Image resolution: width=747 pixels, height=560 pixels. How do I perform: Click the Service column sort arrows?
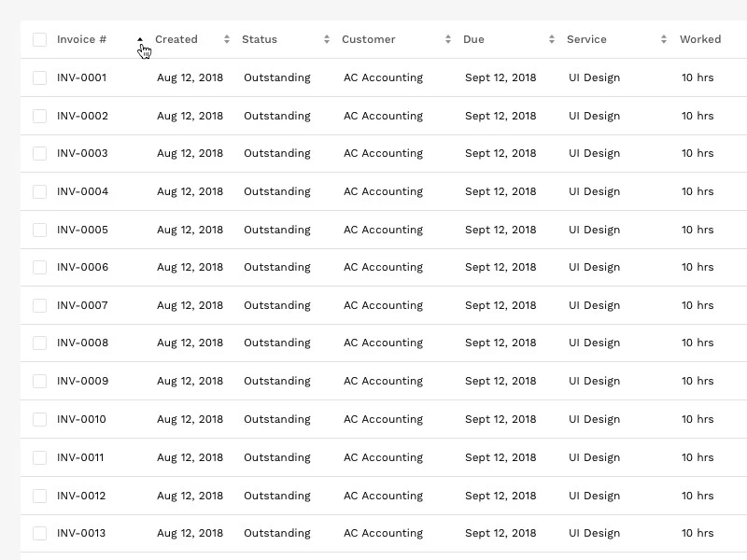click(x=664, y=39)
